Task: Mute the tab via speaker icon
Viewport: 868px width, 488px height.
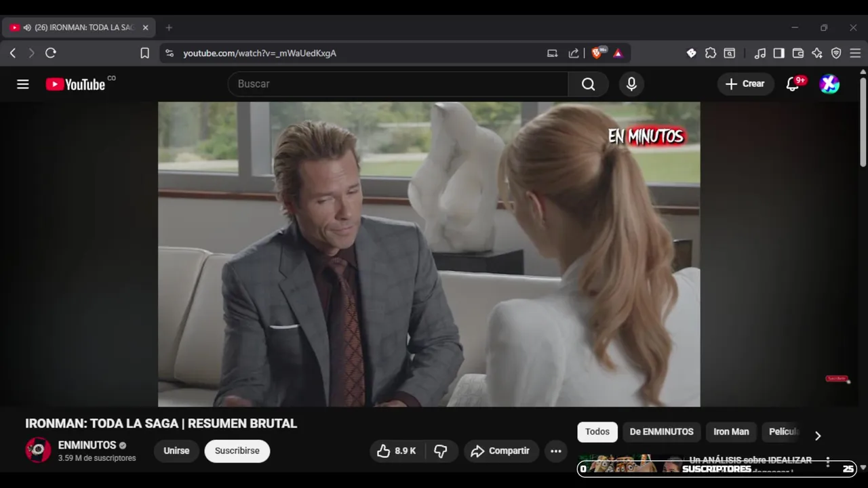Action: coord(27,28)
